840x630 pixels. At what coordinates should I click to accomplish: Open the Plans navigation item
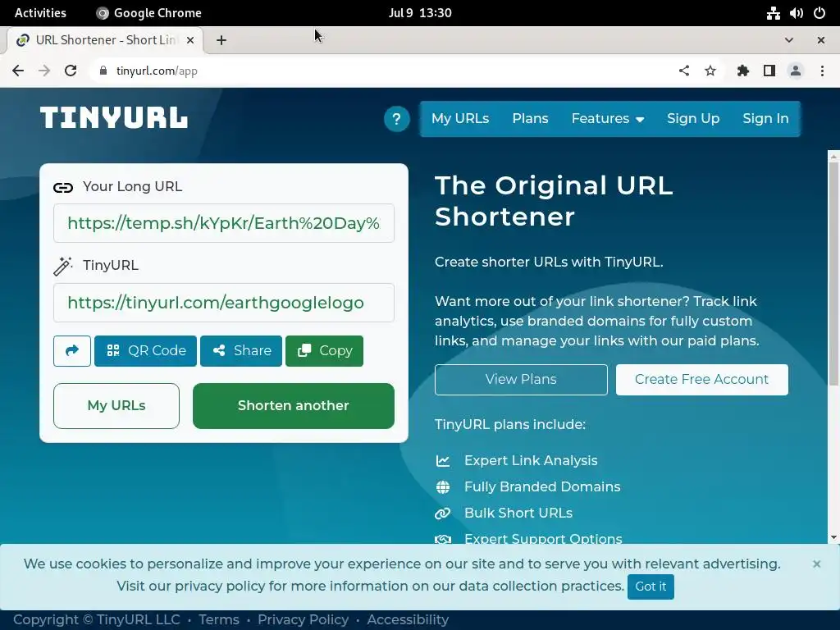[530, 118]
